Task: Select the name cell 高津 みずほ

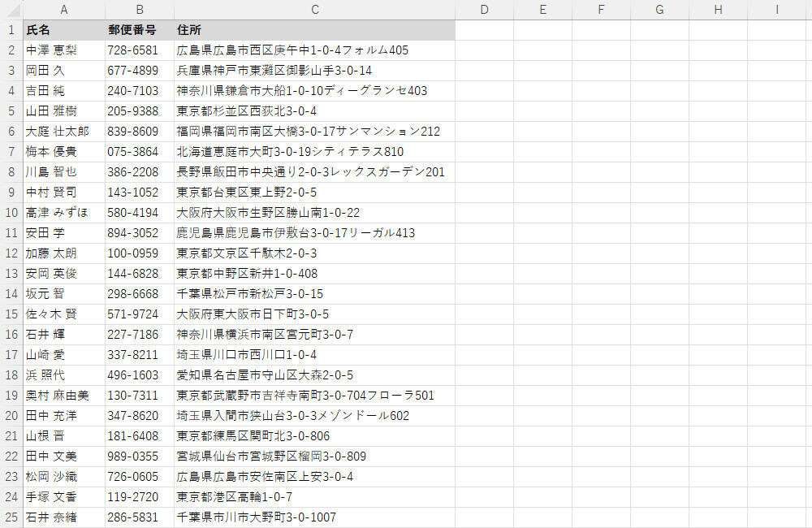Action: click(x=63, y=213)
